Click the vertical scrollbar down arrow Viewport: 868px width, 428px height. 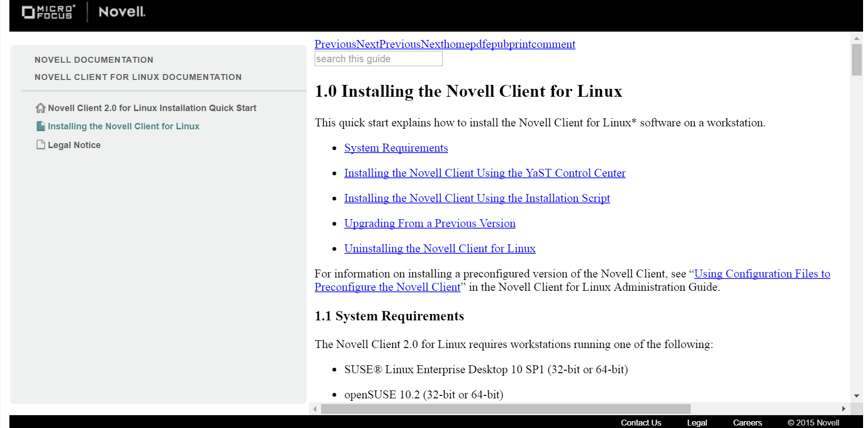pos(857,396)
